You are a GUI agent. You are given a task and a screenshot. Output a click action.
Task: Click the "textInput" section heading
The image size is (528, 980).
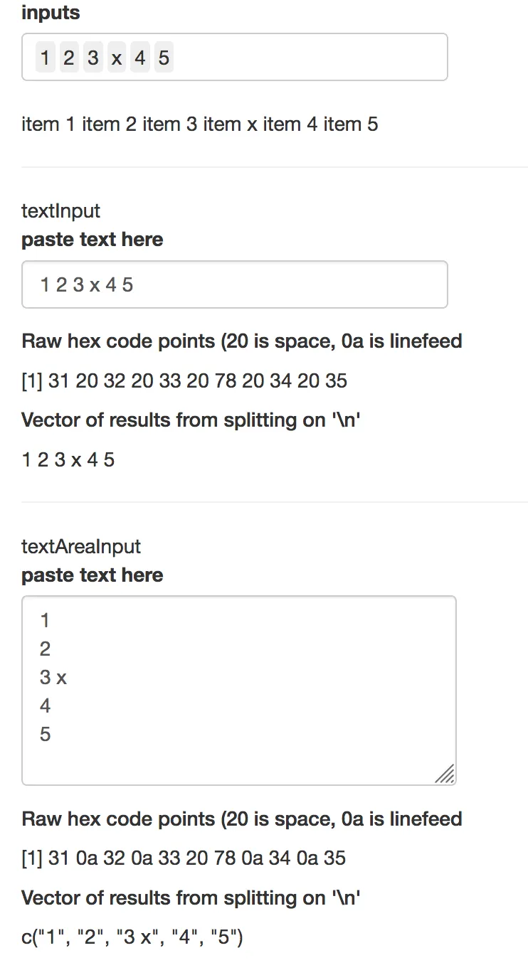tap(61, 211)
